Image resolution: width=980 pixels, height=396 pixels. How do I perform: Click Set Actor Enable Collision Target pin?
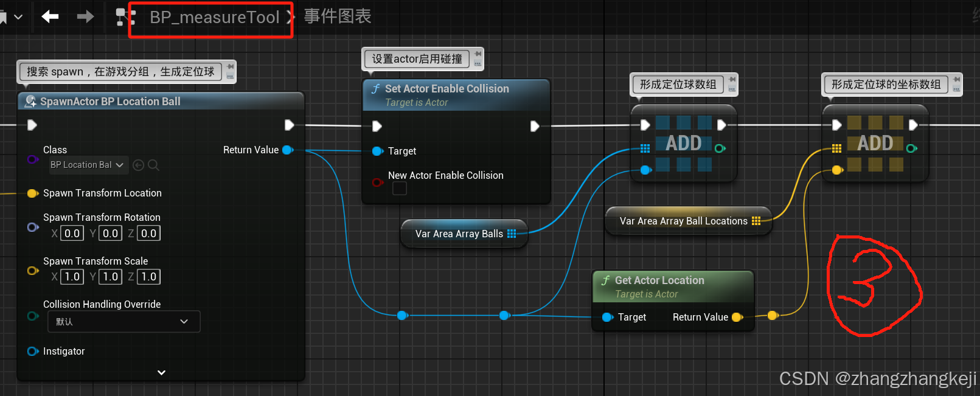tap(378, 151)
